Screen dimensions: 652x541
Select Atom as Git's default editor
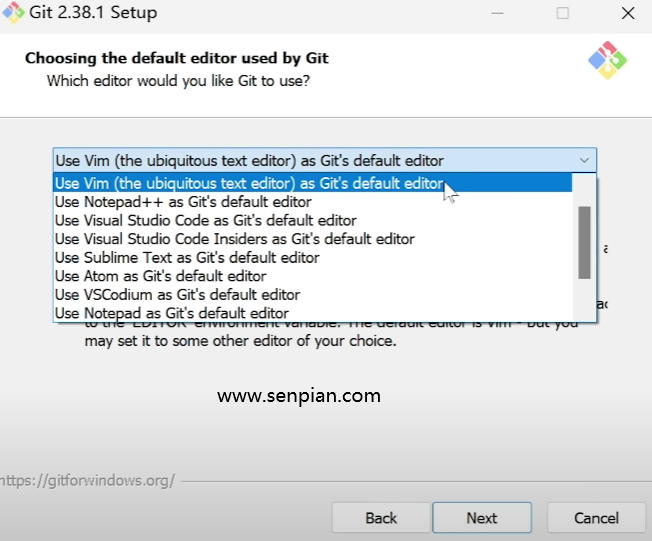[x=160, y=276]
